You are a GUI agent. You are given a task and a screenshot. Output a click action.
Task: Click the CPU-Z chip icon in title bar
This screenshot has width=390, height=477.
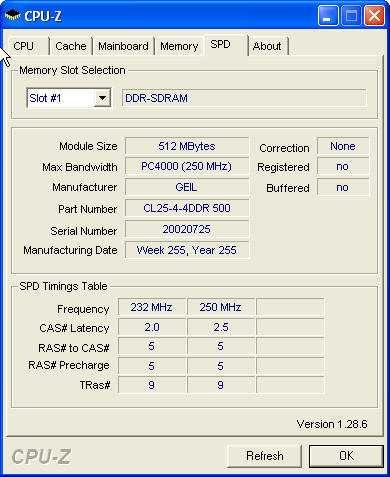tap(12, 15)
